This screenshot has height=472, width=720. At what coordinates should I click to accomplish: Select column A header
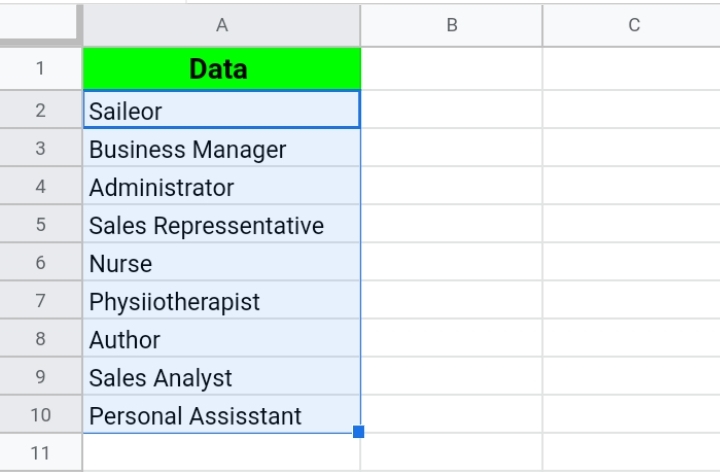point(222,25)
